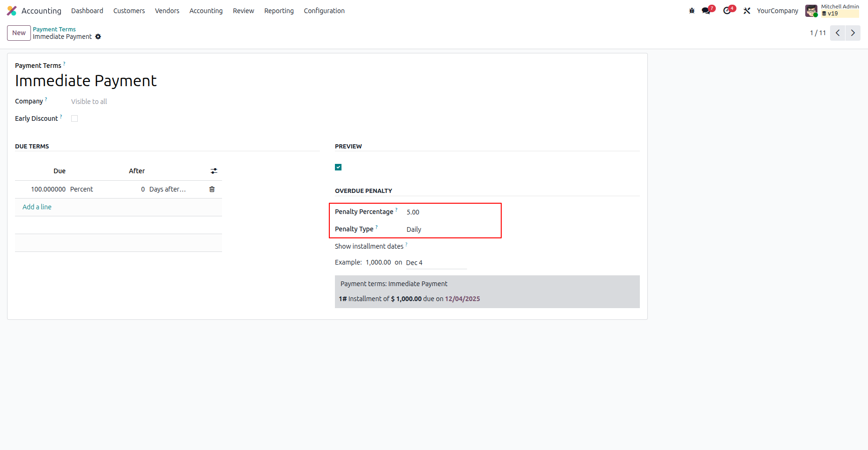Viewport: 868px width, 450px height.
Task: Click the Due column header
Action: tap(59, 171)
